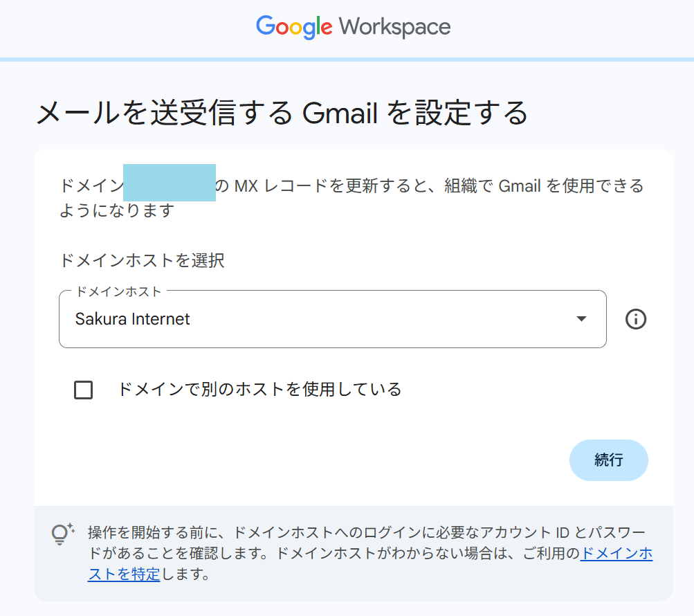Click the blue redacted domain name box

(170, 183)
